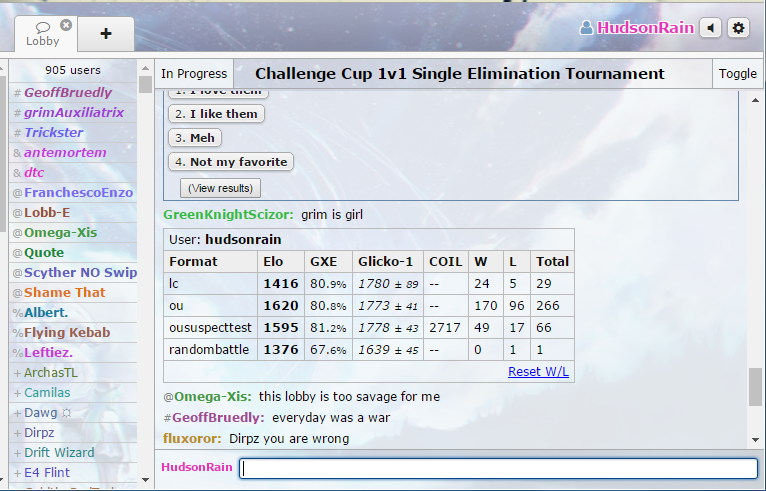
Task: Click the user list scrollbar thumb
Action: click(x=145, y=85)
